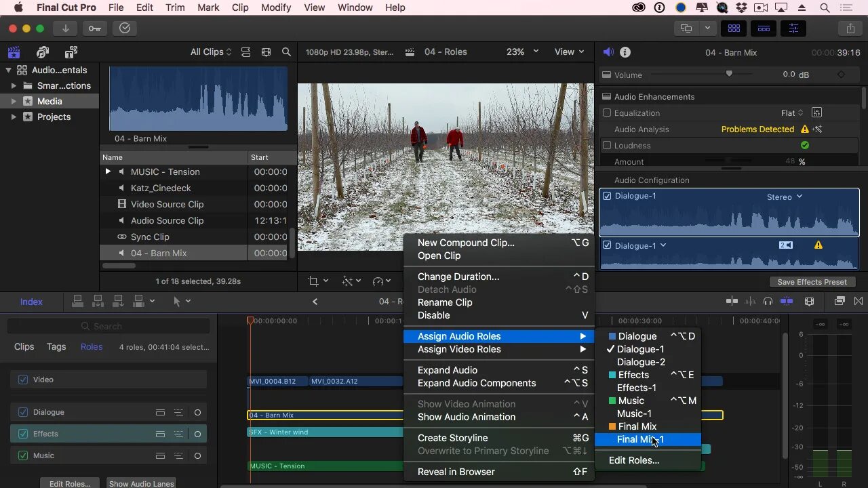Open background tasks checkmark icon

pyautogui.click(x=125, y=28)
